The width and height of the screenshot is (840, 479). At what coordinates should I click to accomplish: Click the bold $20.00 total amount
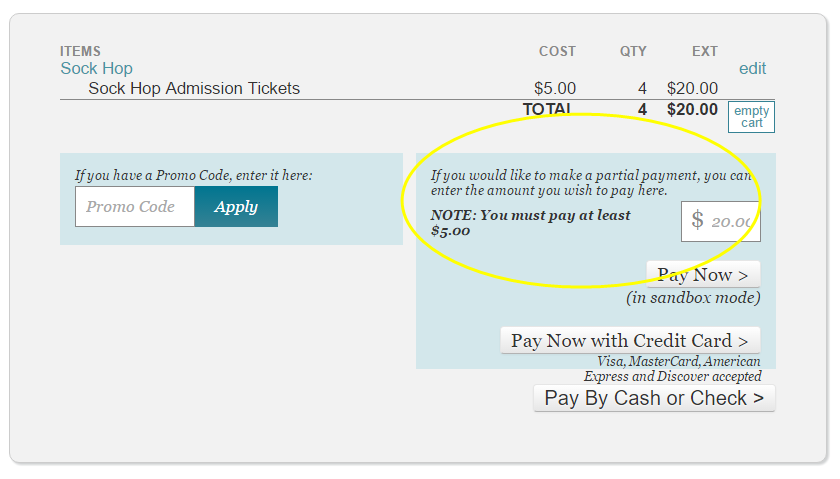click(x=692, y=109)
